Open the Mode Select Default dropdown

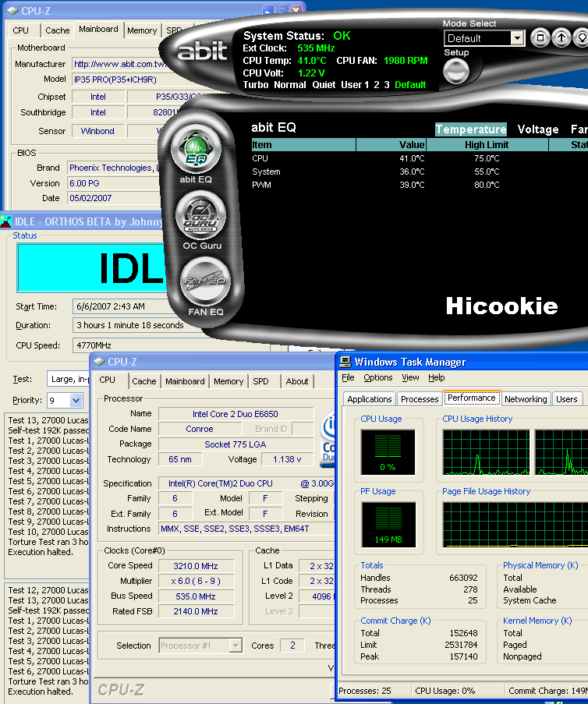click(x=517, y=38)
